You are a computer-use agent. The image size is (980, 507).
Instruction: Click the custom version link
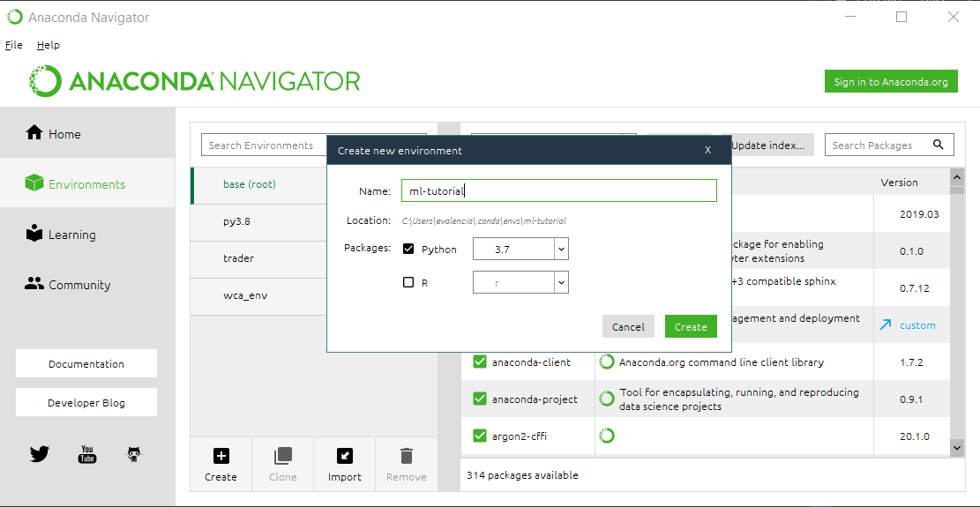click(917, 324)
